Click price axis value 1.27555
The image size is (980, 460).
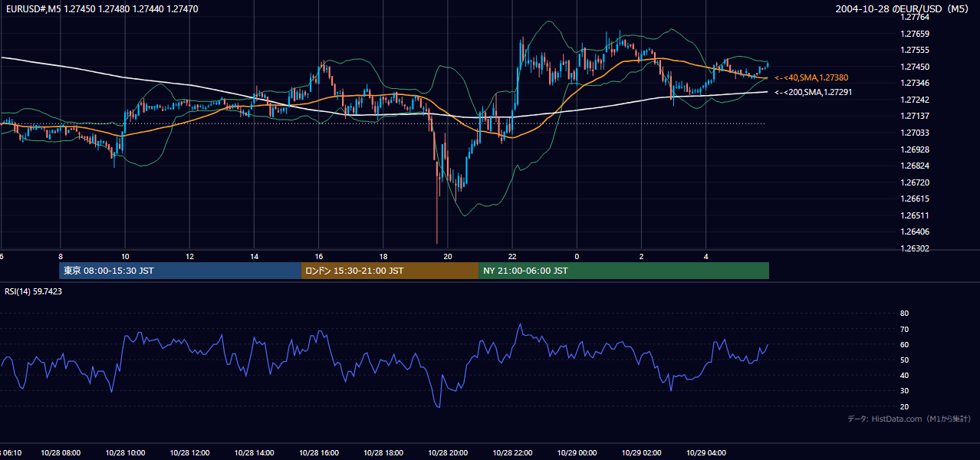coord(915,51)
